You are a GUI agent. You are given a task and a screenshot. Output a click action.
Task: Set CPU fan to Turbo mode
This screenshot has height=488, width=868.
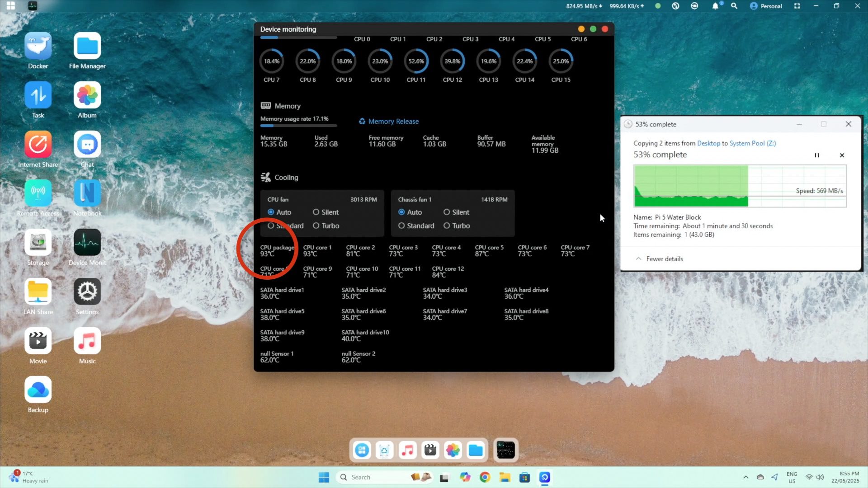click(316, 226)
